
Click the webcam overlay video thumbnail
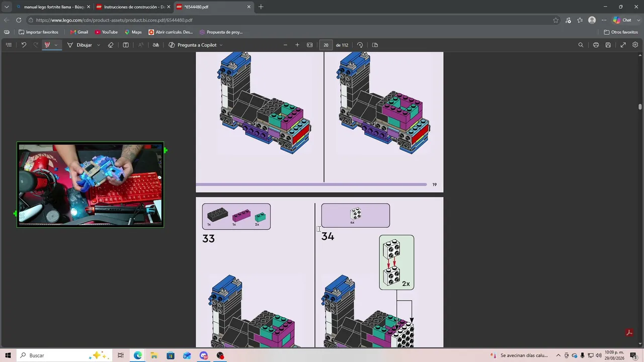(91, 185)
